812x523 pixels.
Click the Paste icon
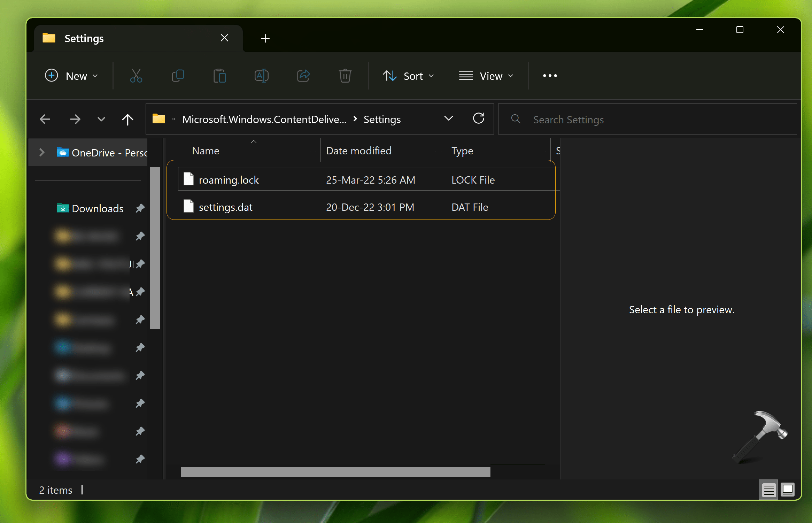(x=219, y=76)
